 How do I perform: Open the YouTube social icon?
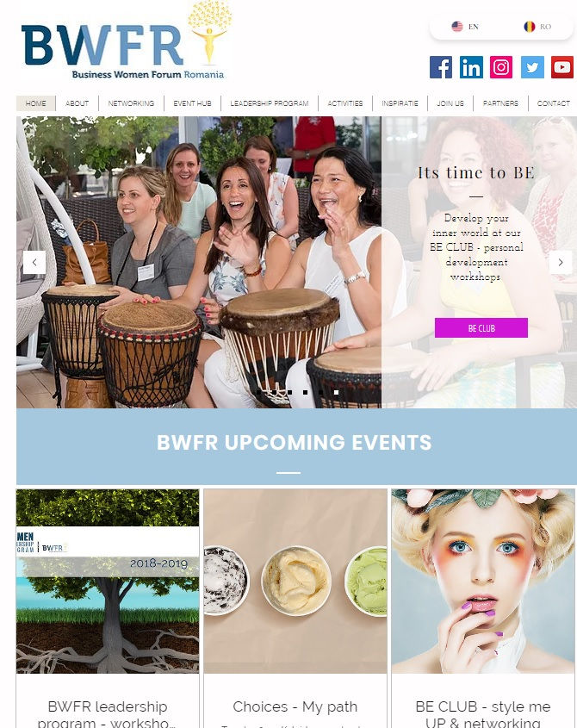pos(562,67)
